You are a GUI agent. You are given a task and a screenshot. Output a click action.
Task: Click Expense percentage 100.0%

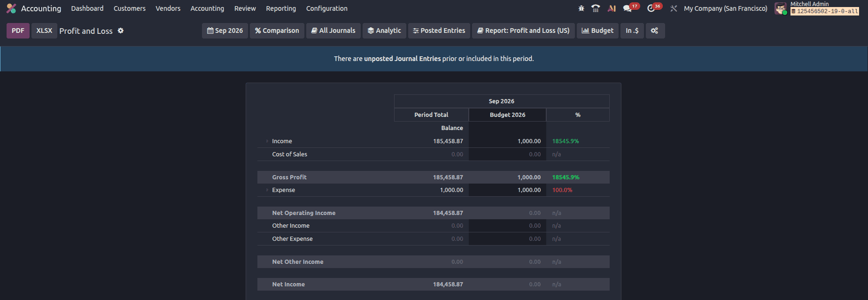point(562,190)
